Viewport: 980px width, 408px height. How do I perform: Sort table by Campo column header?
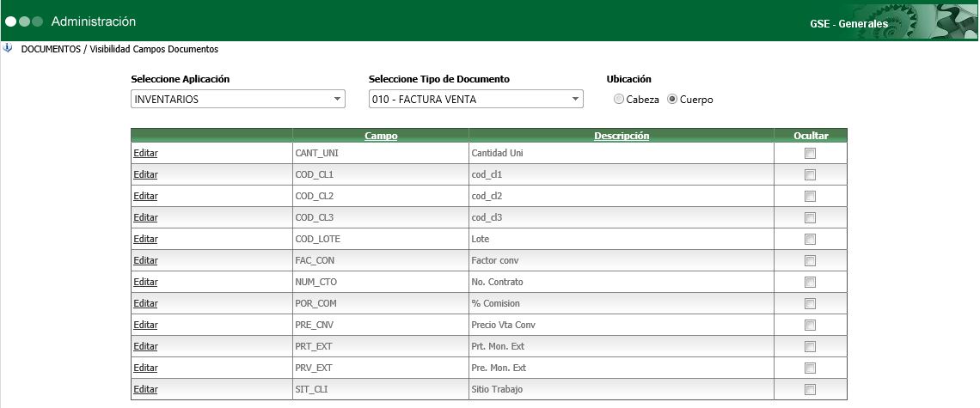pyautogui.click(x=381, y=136)
